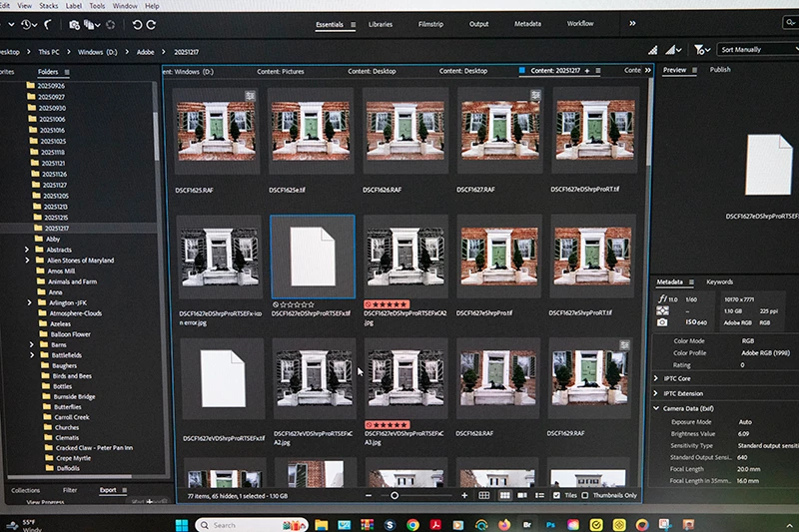
Task: Click the search magnifier field
Action: click(x=790, y=22)
